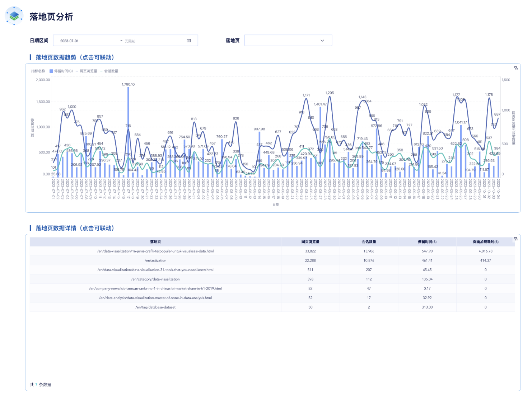Click the 会话数量 table column header
This screenshot has height=395, width=532.
(369, 242)
